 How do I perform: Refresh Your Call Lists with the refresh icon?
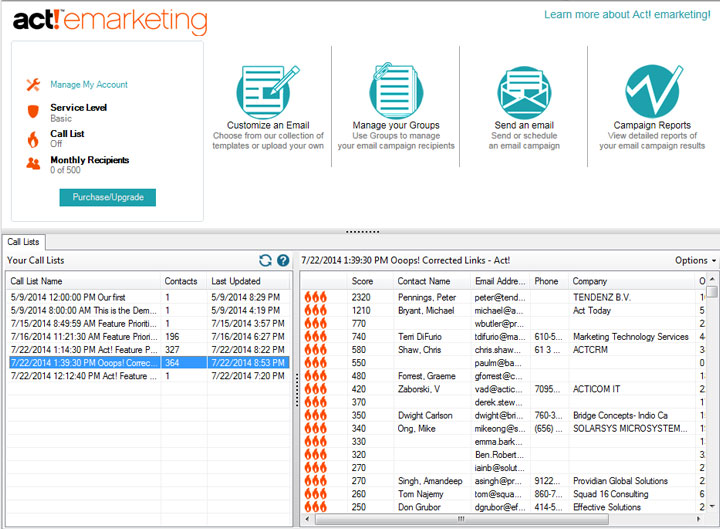265,260
